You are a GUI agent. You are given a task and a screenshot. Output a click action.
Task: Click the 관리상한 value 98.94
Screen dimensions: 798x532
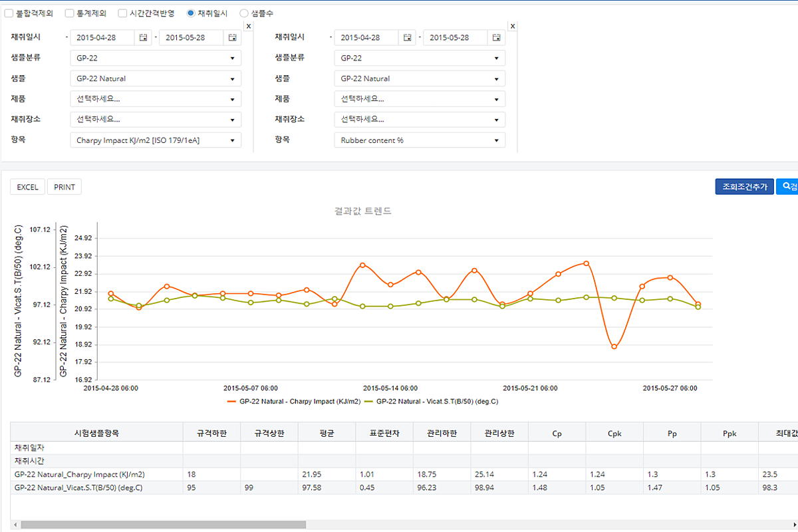(484, 488)
